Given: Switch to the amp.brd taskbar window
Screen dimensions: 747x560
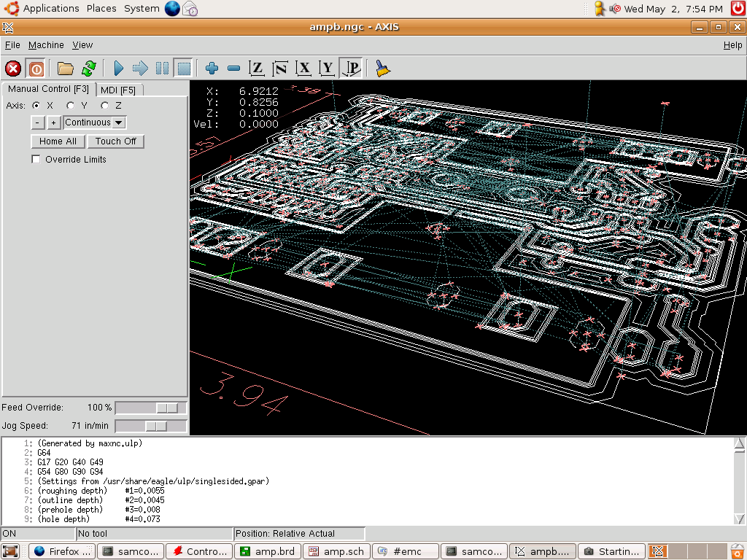Looking at the screenshot, I should 268,551.
